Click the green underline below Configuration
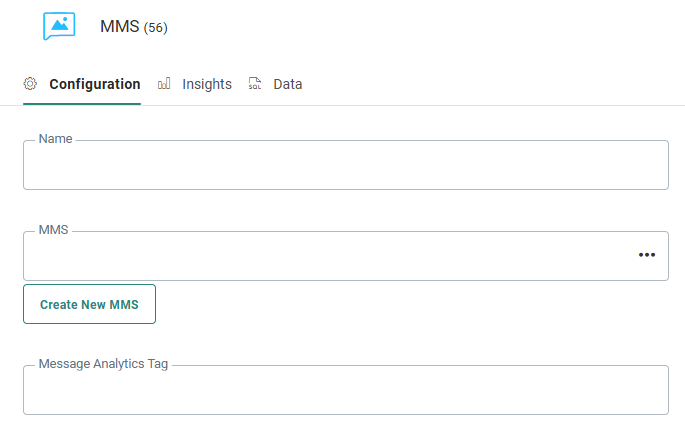Image resolution: width=685 pixels, height=431 pixels. tap(82, 103)
